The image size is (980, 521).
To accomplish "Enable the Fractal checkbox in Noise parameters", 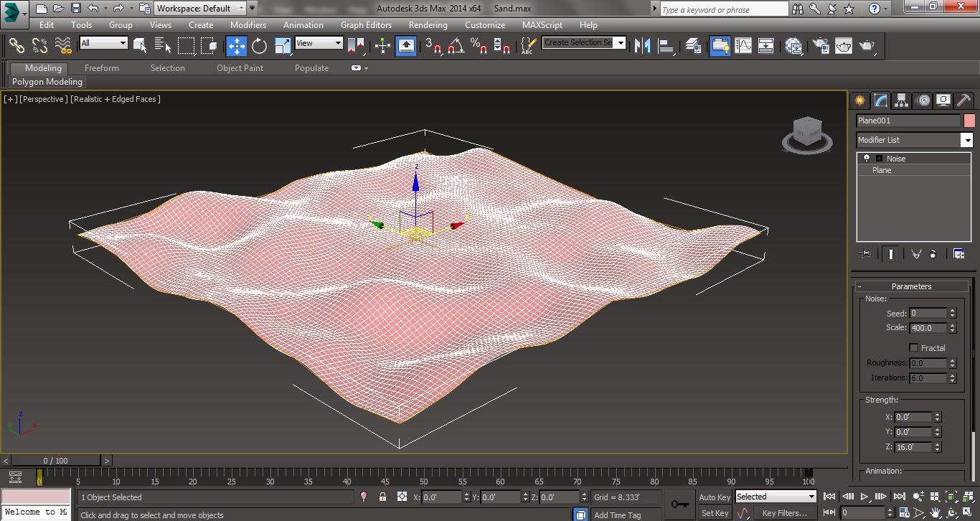I will tap(913, 348).
